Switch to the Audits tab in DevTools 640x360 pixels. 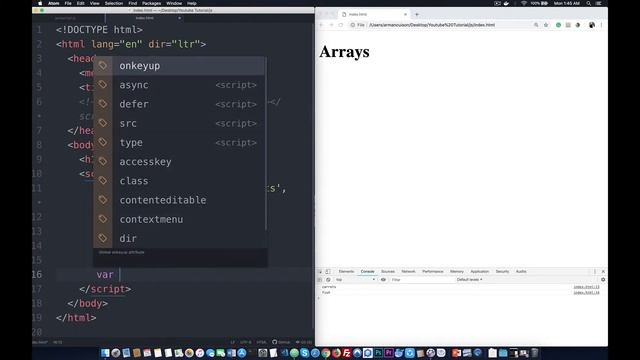pyautogui.click(x=521, y=271)
